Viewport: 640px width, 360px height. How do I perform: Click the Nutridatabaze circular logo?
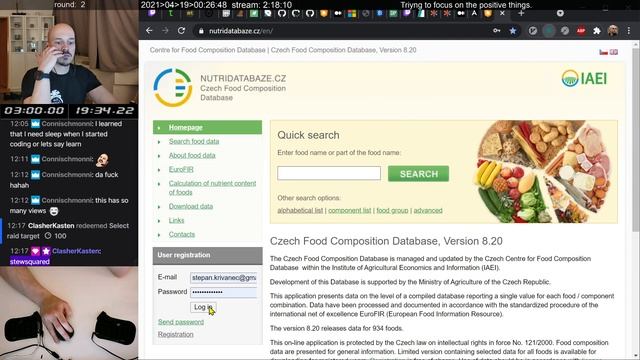coord(173,88)
